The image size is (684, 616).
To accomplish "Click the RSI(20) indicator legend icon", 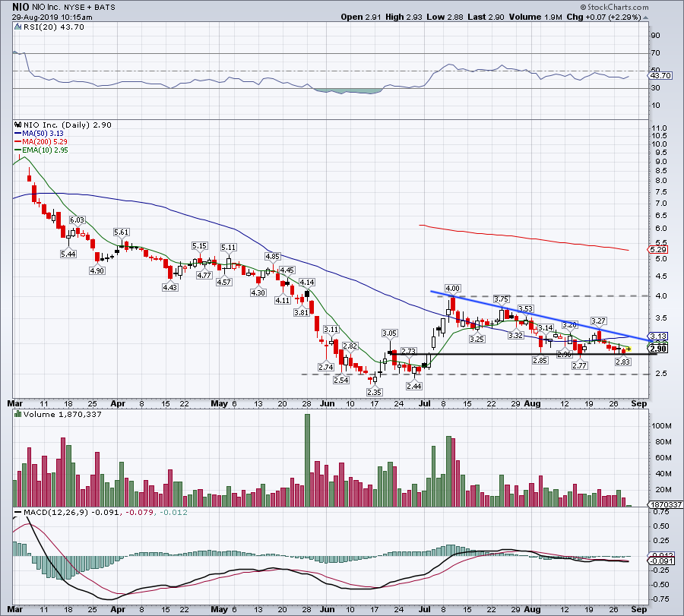I will [x=17, y=27].
